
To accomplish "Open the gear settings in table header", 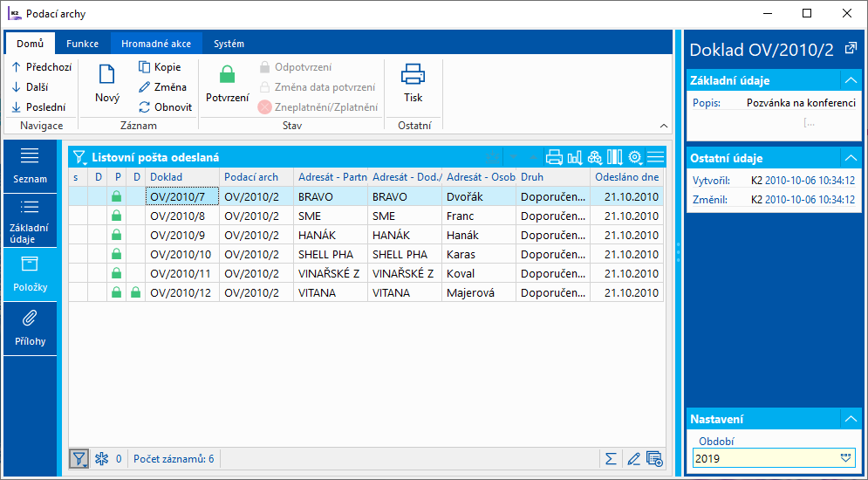I will pyautogui.click(x=635, y=158).
